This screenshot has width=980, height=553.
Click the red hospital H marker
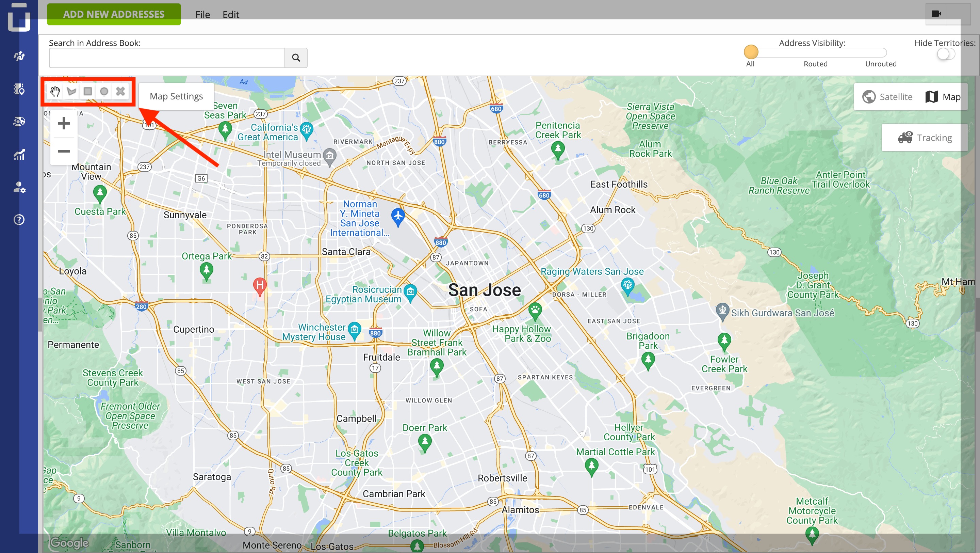pyautogui.click(x=260, y=287)
